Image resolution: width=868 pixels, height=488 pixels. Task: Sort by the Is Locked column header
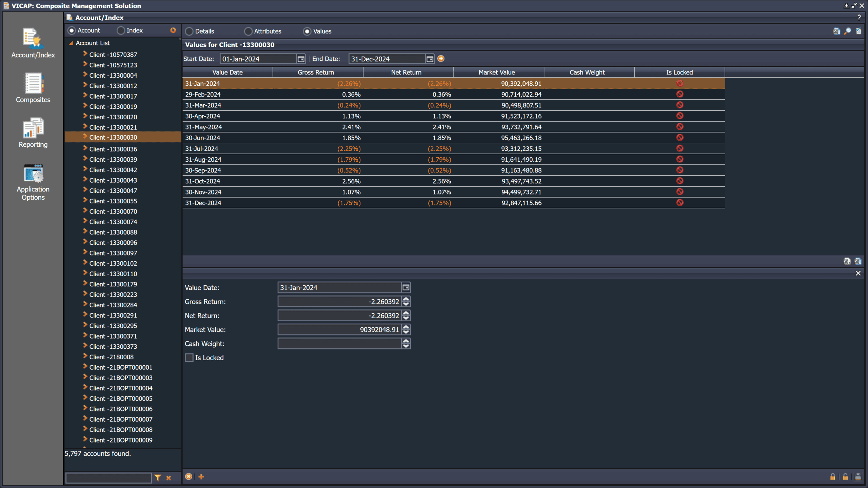(679, 72)
